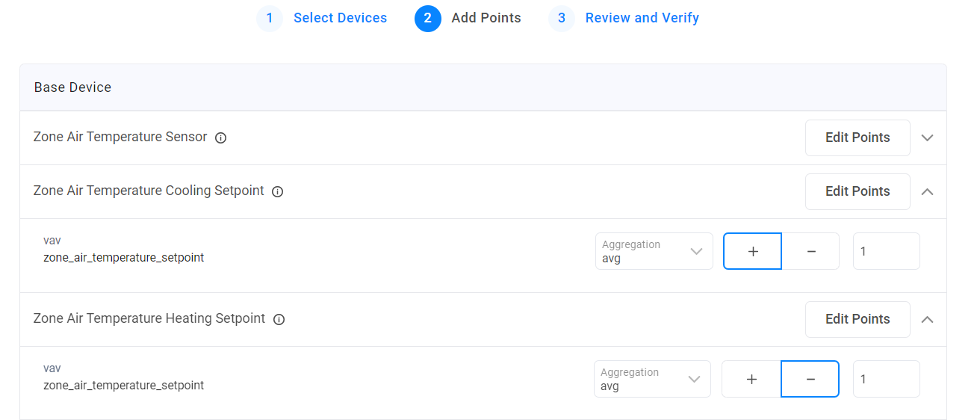Open info icon beside Zone Air Temperature Heating Setpoint
980x420 pixels.
[279, 319]
